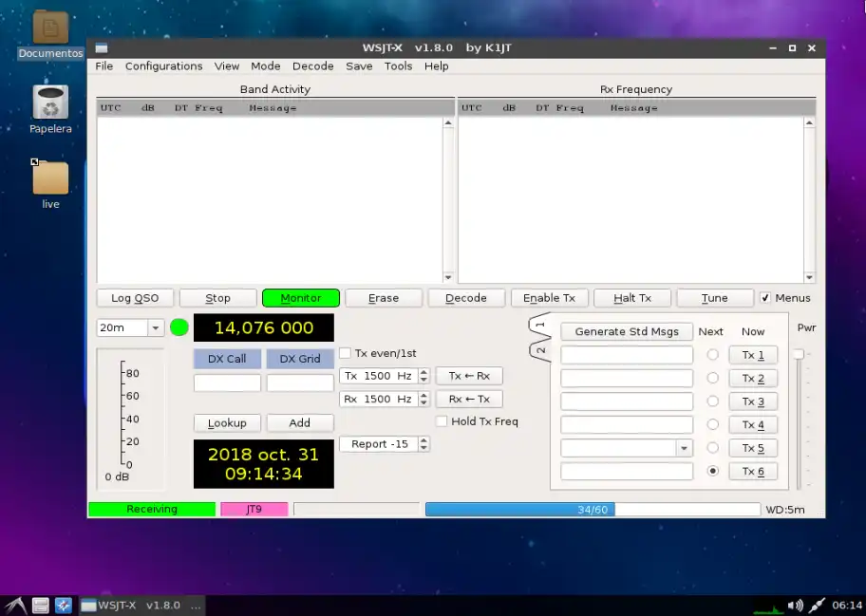This screenshot has width=866, height=616.
Task: Toggle the Menus checkbox
Action: 765,298
